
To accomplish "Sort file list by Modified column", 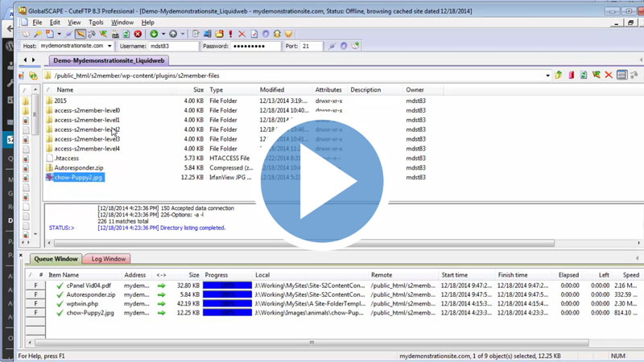I will pos(272,90).
